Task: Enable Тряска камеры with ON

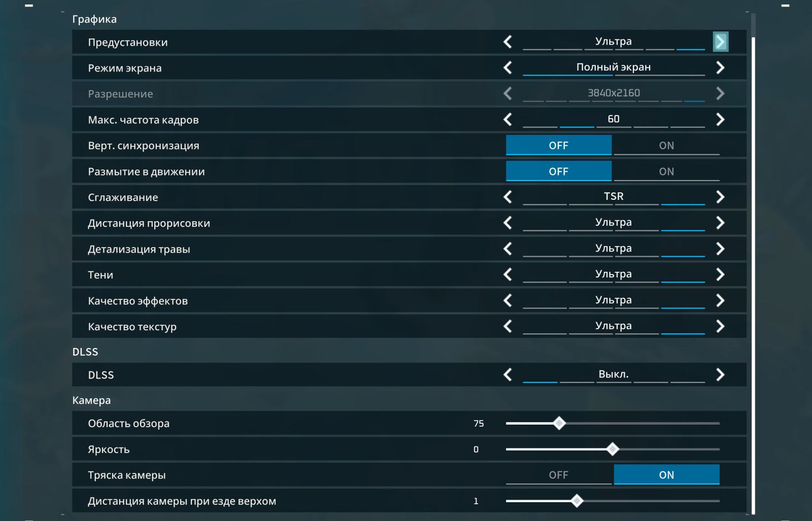Action: click(x=666, y=475)
